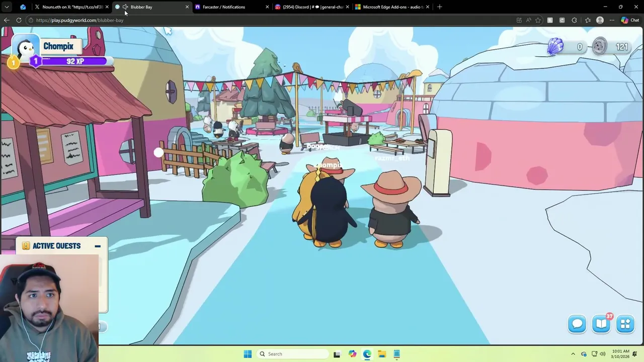Click the first pinned extension icon
The width and height of the screenshot is (644, 362).
tap(550, 20)
